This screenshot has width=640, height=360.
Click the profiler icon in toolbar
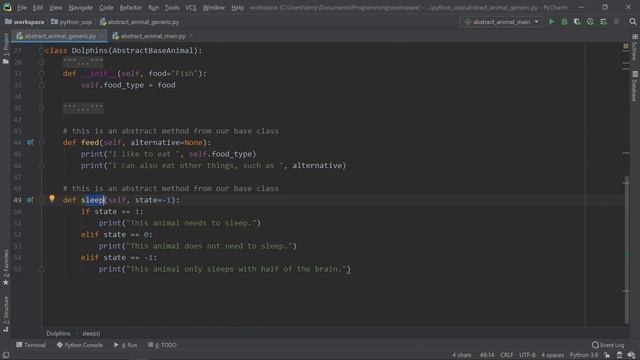(x=590, y=22)
